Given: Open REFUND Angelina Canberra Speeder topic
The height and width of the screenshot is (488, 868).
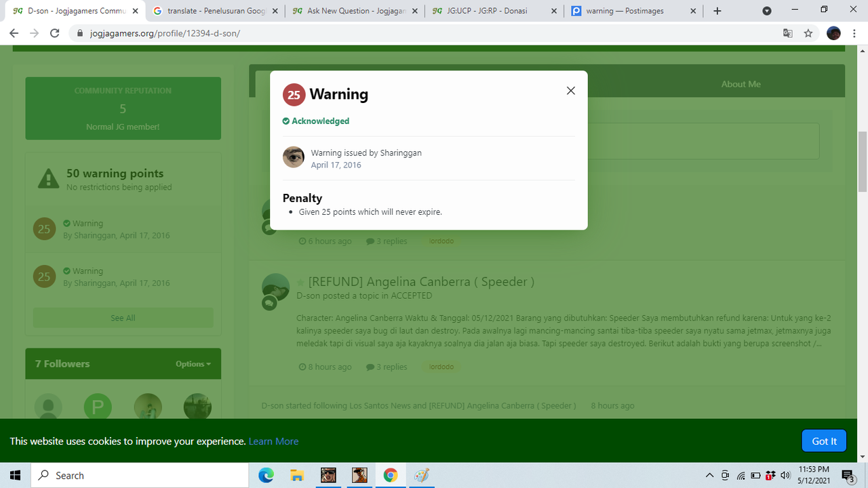Looking at the screenshot, I should [x=421, y=281].
